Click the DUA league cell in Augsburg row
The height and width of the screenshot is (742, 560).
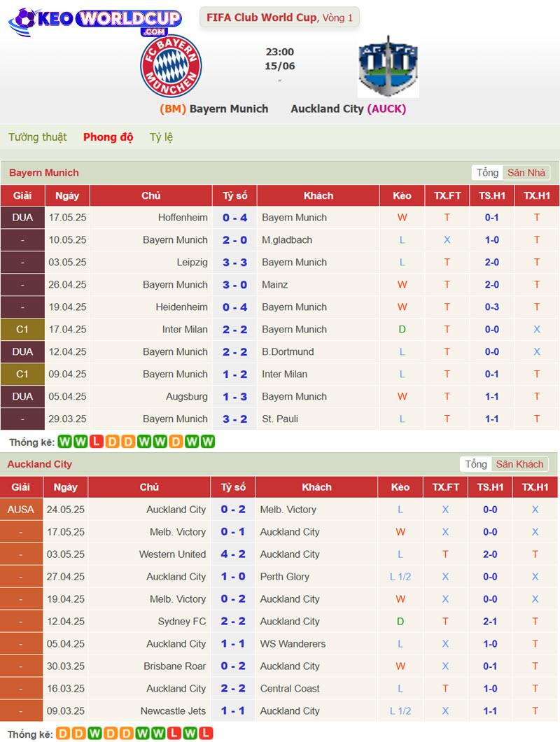(x=22, y=397)
